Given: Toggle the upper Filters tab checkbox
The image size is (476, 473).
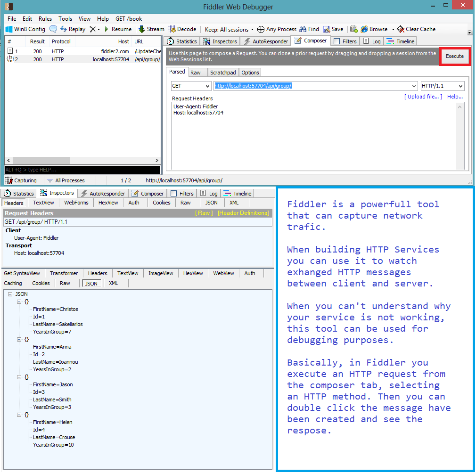Looking at the screenshot, I should 336,41.
